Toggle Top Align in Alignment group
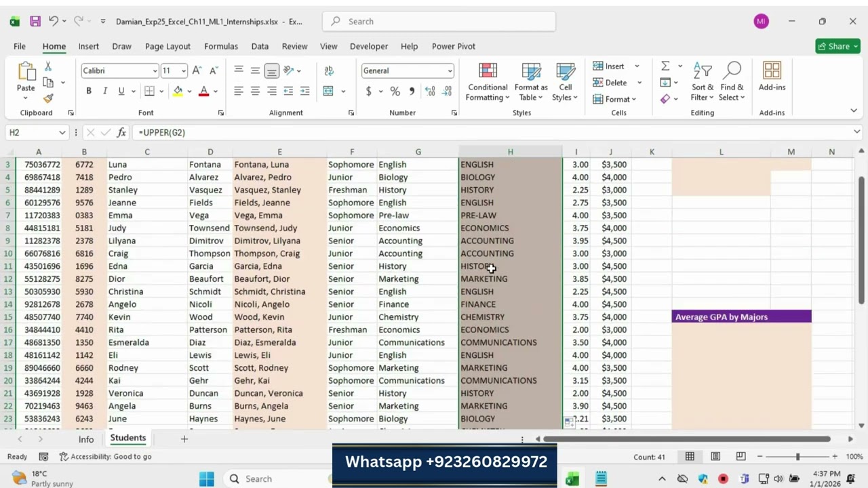 [x=239, y=70]
